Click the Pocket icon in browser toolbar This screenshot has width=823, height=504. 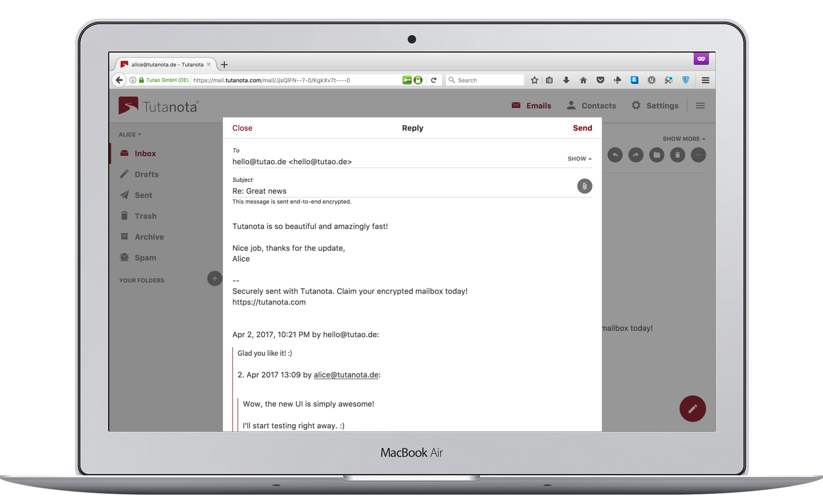[600, 80]
